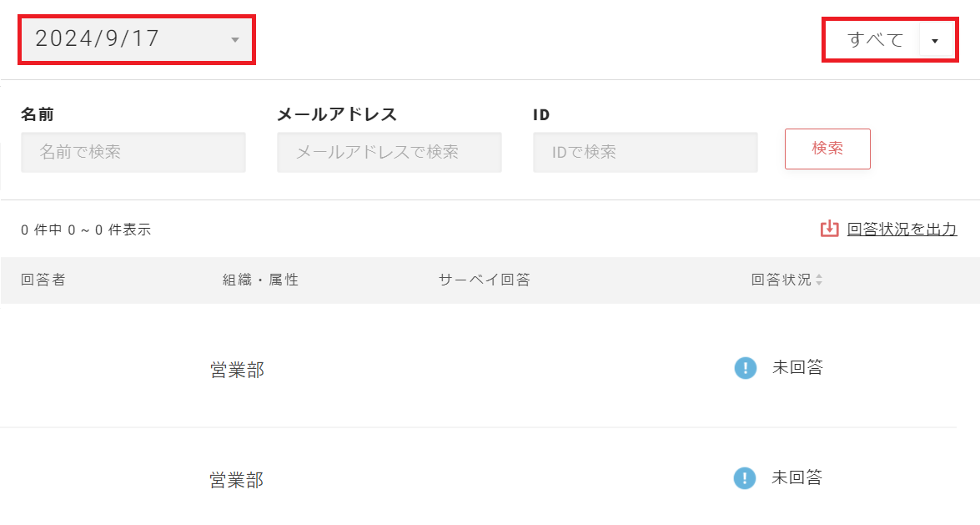
Task: Open the 2024/9/17 date dropdown
Action: coord(137,39)
